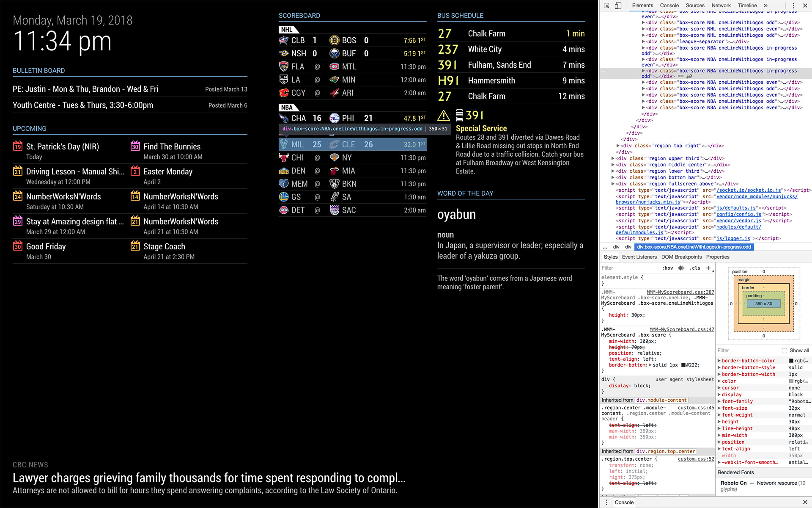The width and height of the screenshot is (812, 508).
Task: Open the custom.css:45 source link
Action: 696,408
